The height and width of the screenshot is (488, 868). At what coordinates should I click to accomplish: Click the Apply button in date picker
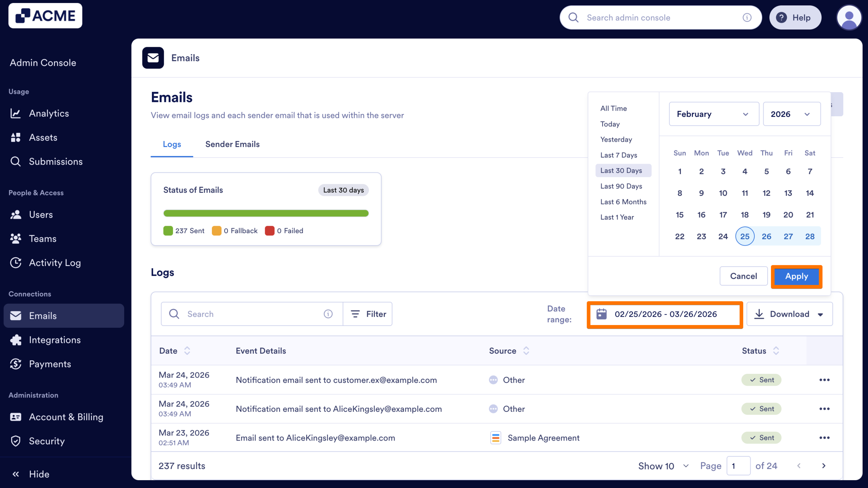(796, 276)
